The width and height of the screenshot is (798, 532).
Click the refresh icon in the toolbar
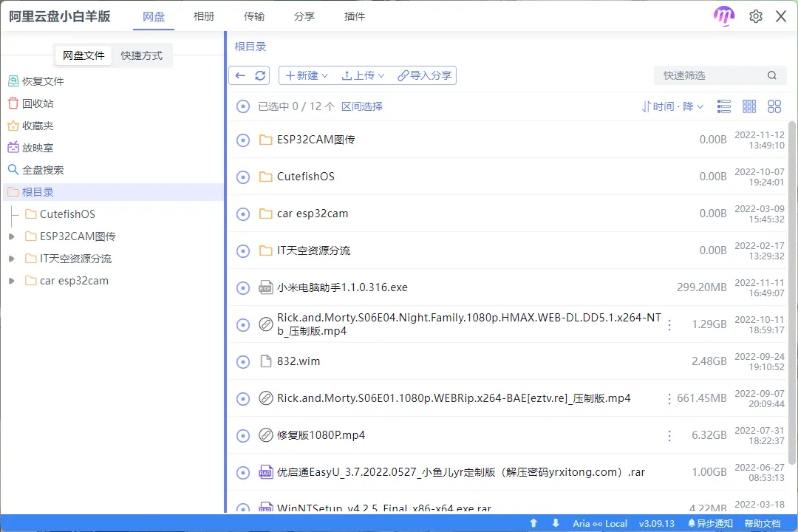pyautogui.click(x=260, y=75)
